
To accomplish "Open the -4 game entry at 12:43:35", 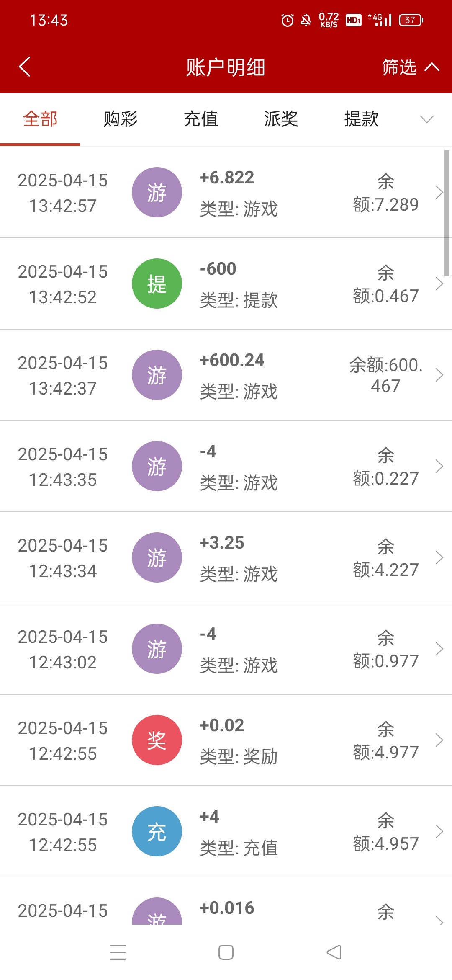I will tap(226, 466).
